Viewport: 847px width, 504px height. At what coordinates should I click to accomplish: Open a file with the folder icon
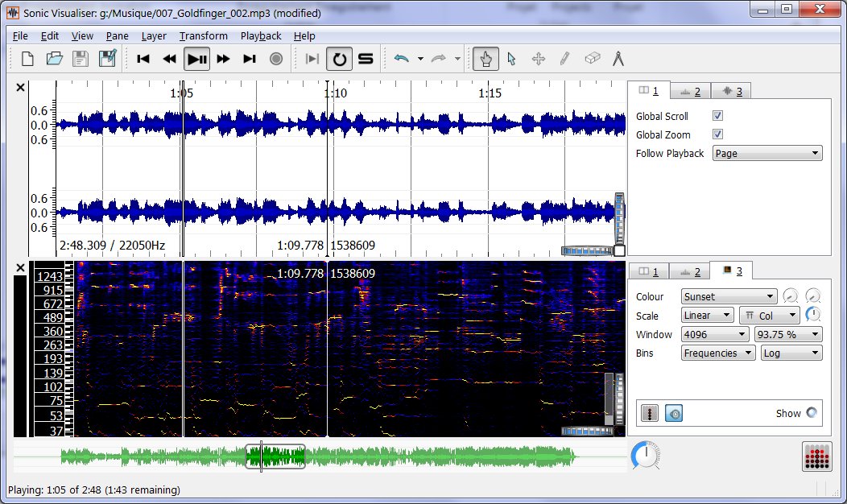54,58
